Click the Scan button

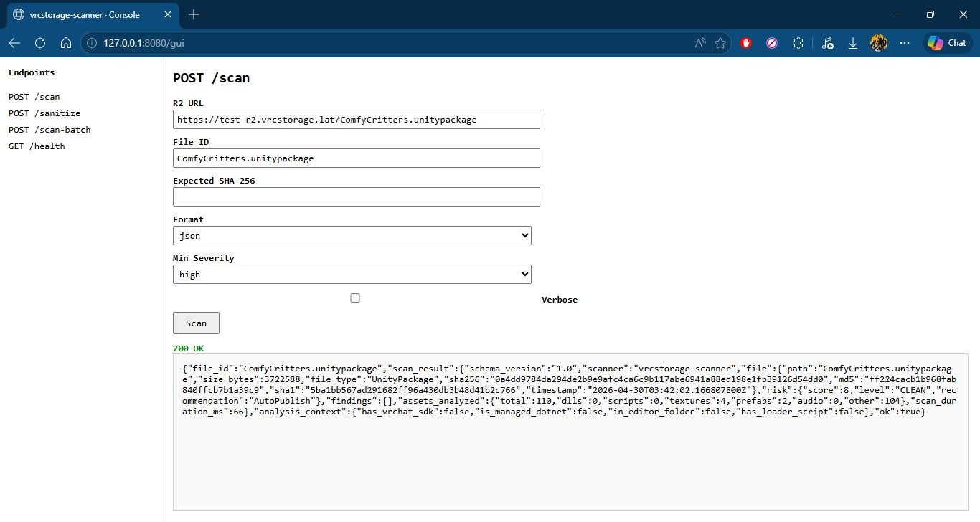[196, 323]
